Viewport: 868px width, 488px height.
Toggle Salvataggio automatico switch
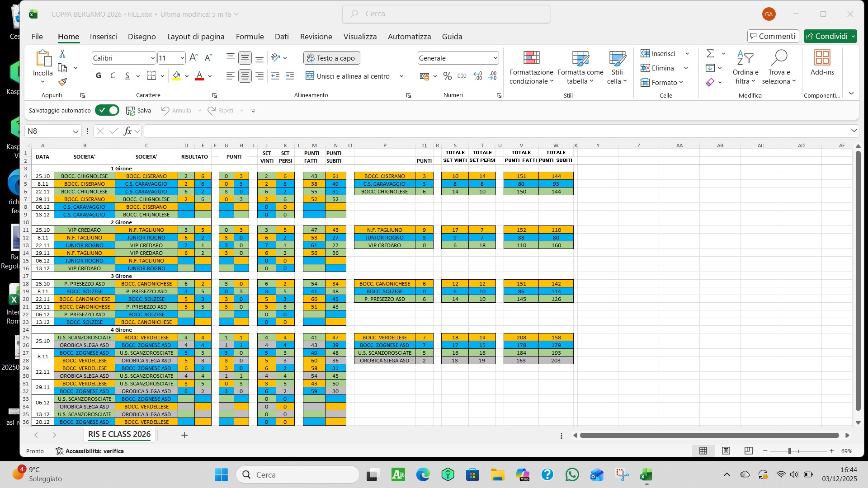tap(107, 110)
